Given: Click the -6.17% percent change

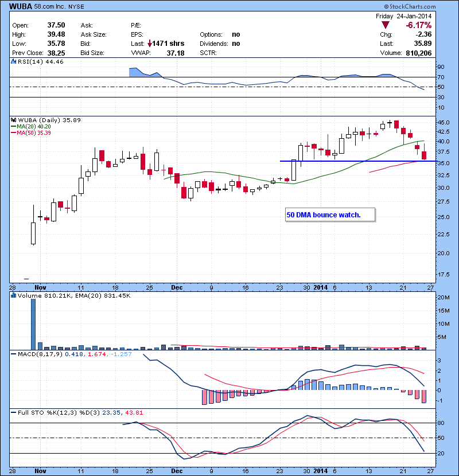Looking at the screenshot, I should [419, 25].
